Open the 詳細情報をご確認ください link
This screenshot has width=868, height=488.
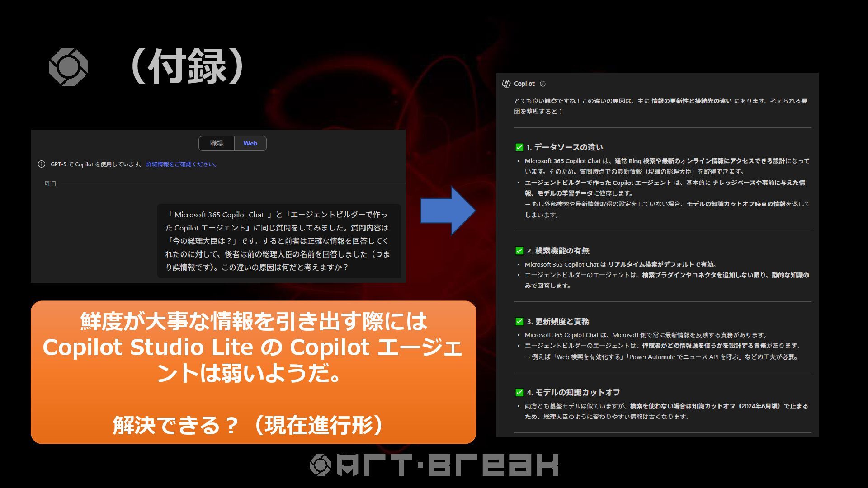tap(182, 164)
